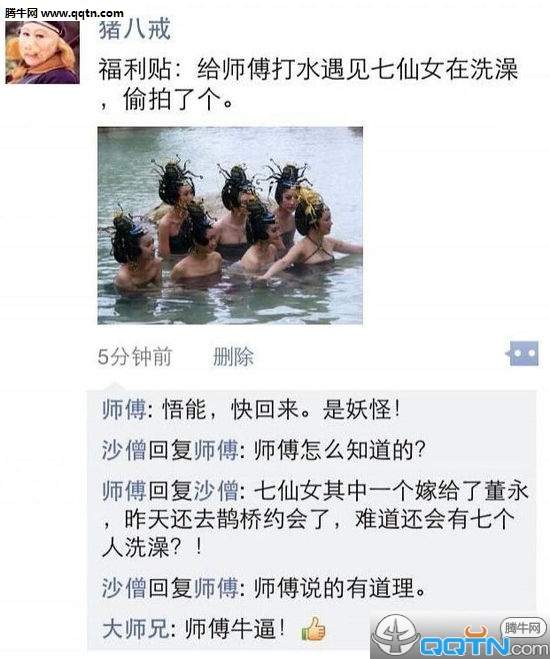Click the 腾牛网 speech bubble badge
550x659 pixels.
tap(522, 628)
